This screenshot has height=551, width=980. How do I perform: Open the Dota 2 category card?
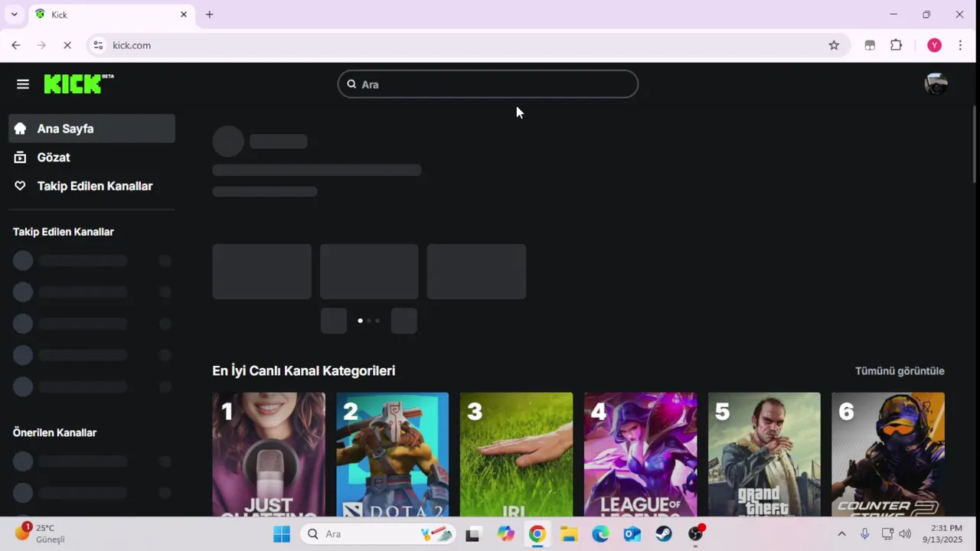coord(392,455)
